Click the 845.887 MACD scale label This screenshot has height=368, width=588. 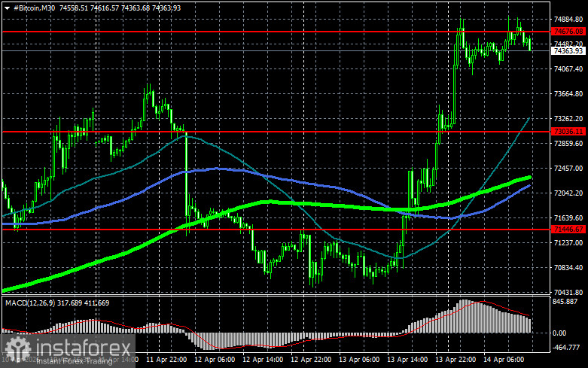pyautogui.click(x=565, y=302)
